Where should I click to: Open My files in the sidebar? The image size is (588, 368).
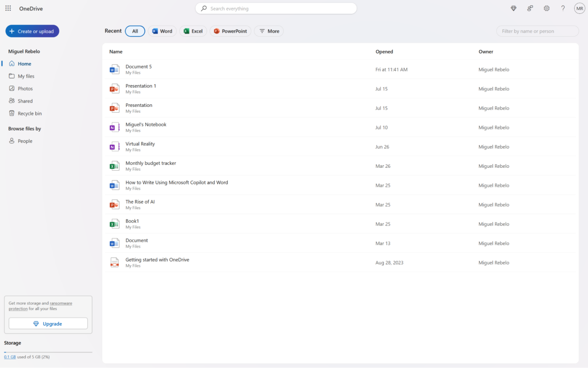tap(26, 76)
